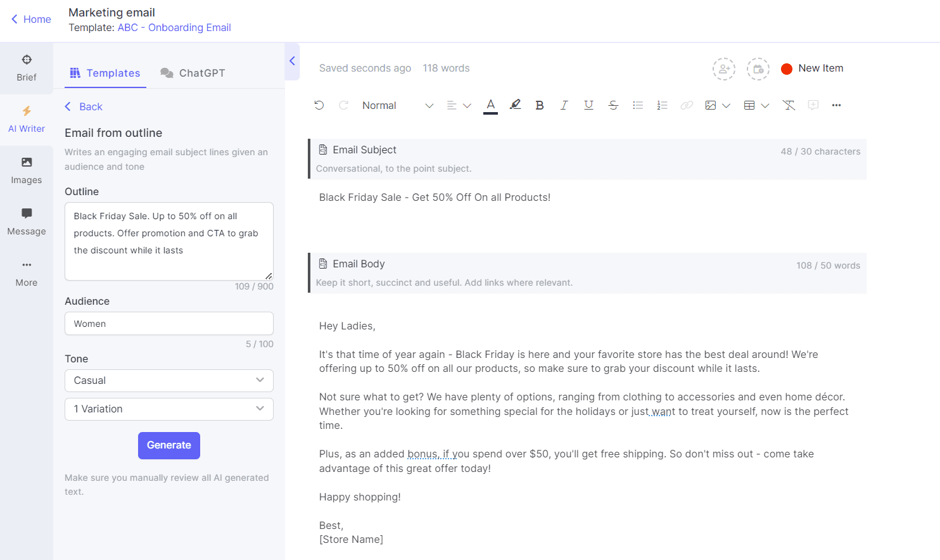Click the insert table icon
Screen dimensions: 940x560
pos(749,106)
